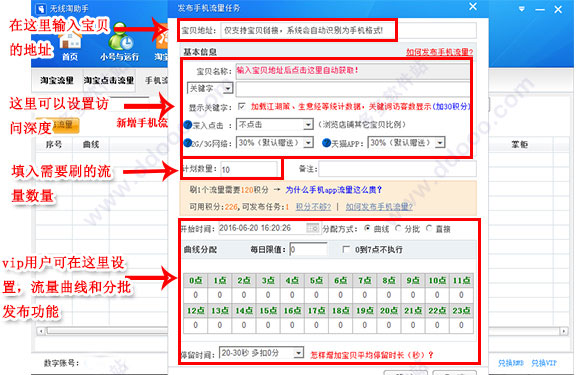
Task: Click the value cell under 17点
Action: [316, 325]
